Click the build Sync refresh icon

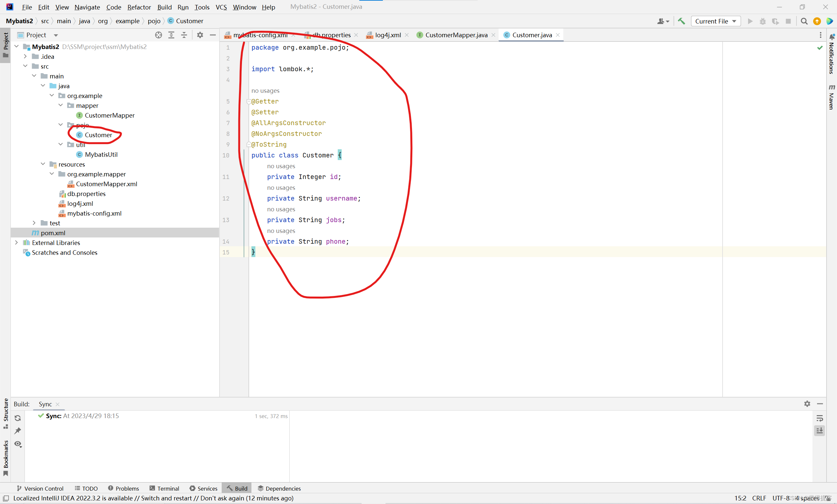[18, 418]
